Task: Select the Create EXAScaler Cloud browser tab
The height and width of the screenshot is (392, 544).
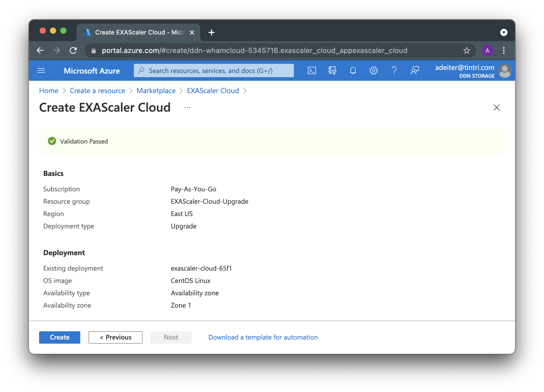Action: tap(138, 32)
